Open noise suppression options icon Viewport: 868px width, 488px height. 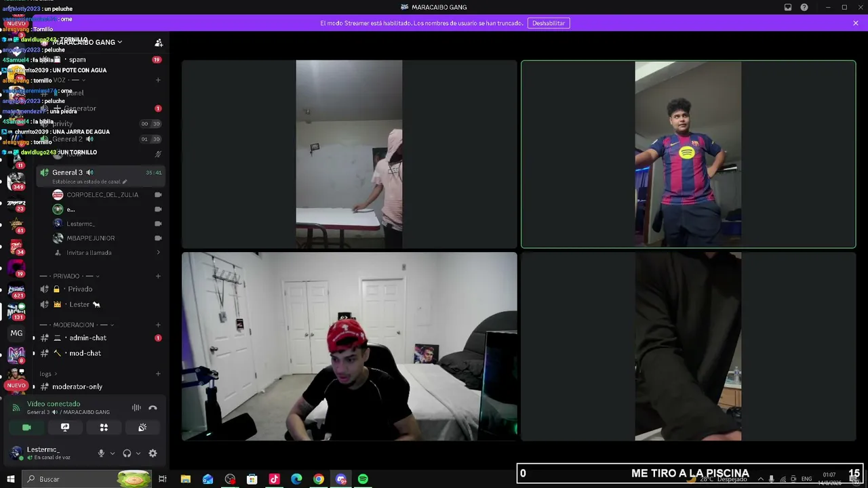tap(136, 408)
